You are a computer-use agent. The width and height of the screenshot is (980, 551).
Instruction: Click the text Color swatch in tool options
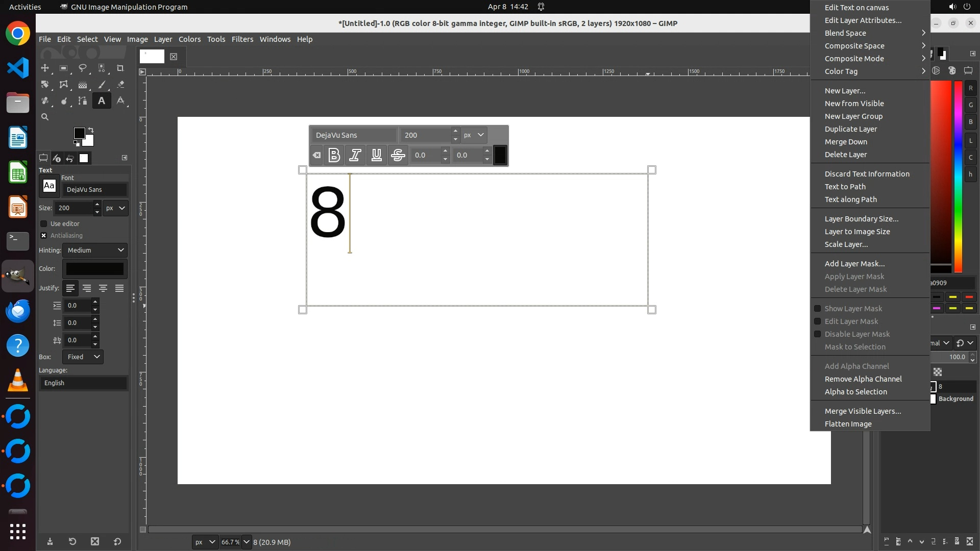(x=95, y=269)
